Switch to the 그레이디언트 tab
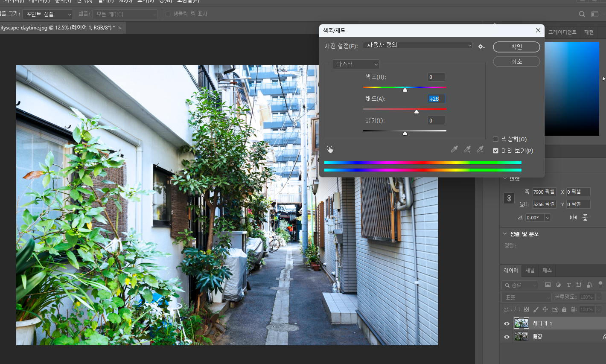Image resolution: width=606 pixels, height=364 pixels. coord(562,32)
